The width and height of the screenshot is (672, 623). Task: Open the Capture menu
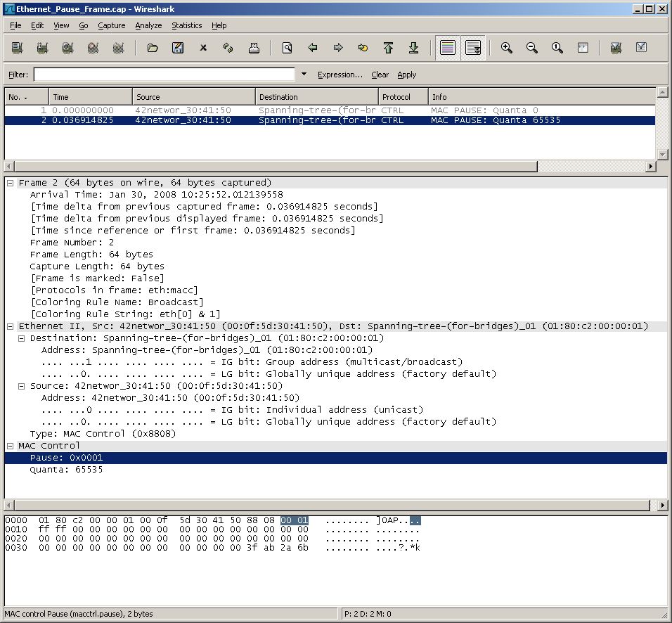112,25
